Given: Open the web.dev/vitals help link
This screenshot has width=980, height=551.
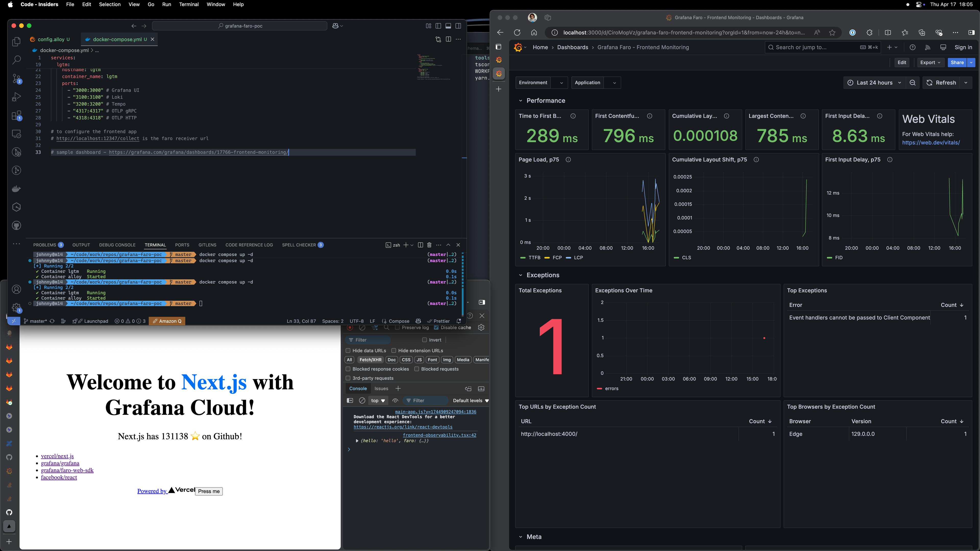Looking at the screenshot, I should click(930, 143).
